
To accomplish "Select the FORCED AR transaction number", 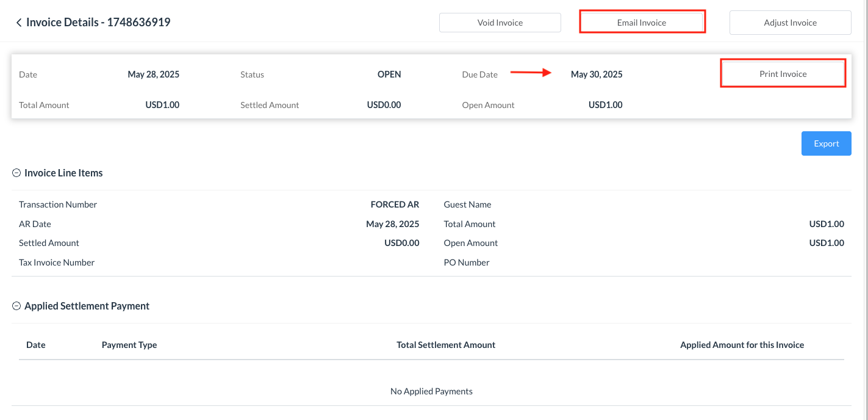I will (395, 205).
